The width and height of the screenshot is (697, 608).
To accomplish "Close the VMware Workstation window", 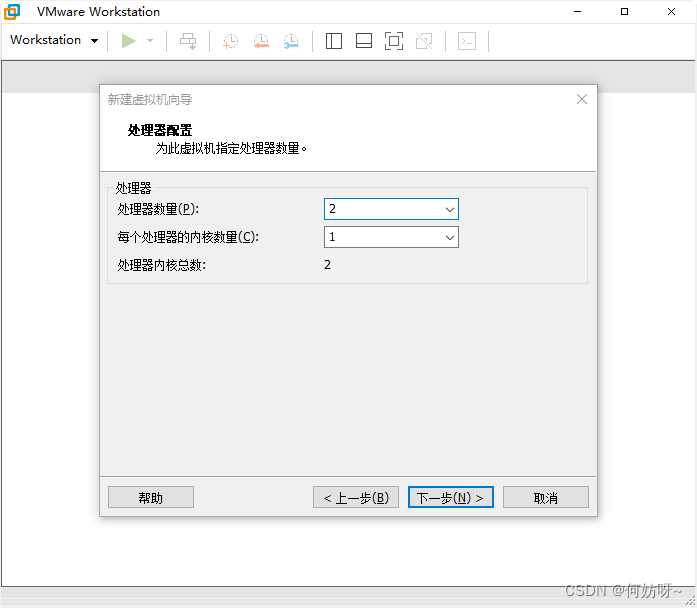I will click(671, 12).
